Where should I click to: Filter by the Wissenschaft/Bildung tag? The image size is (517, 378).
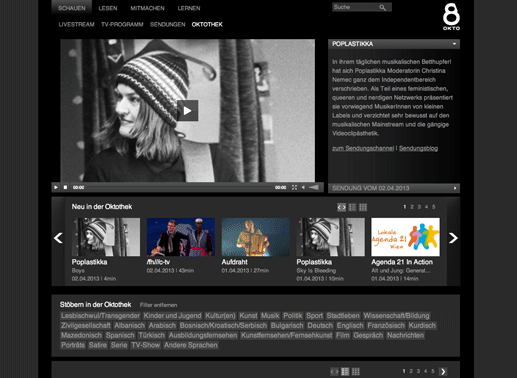(396, 316)
